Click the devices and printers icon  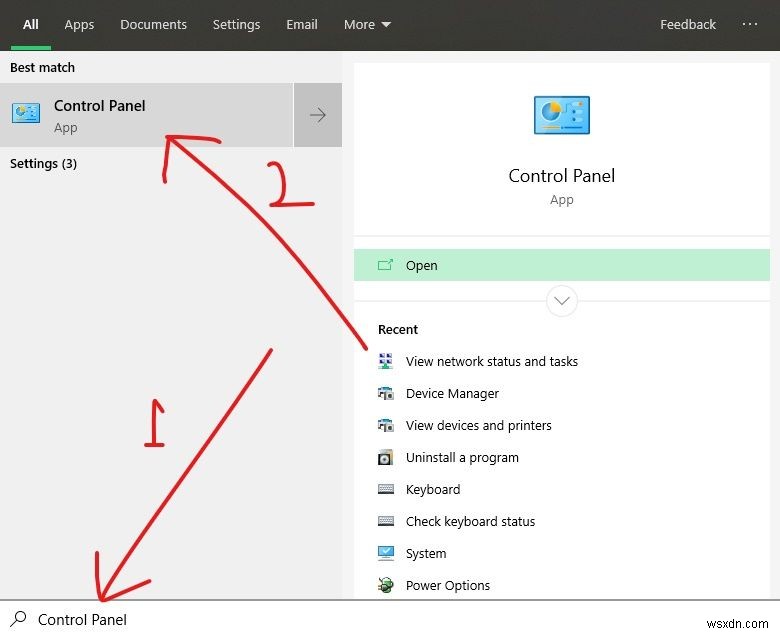[x=386, y=425]
